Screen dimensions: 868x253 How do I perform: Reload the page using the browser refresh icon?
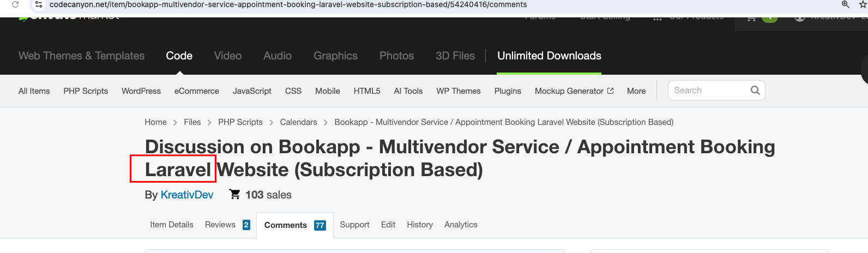click(15, 4)
